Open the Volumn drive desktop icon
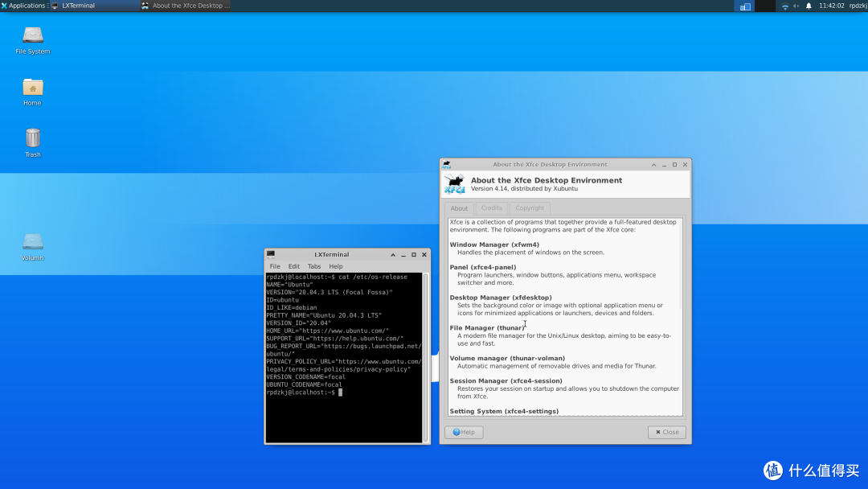 [x=33, y=246]
